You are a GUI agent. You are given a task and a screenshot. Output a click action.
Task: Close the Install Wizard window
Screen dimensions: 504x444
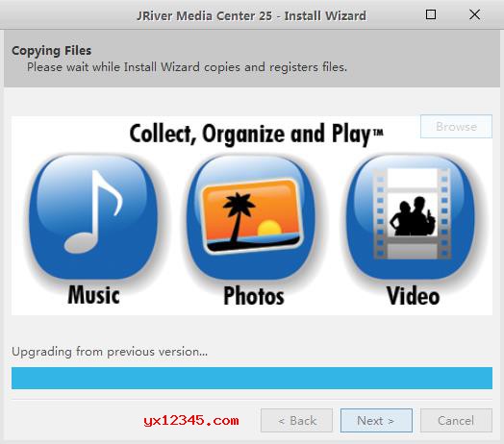(x=474, y=14)
